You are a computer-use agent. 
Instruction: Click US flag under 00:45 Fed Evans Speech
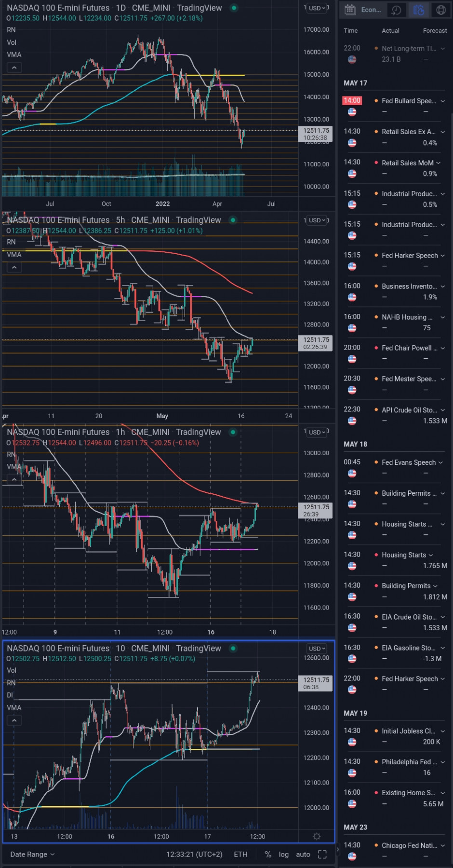(352, 473)
